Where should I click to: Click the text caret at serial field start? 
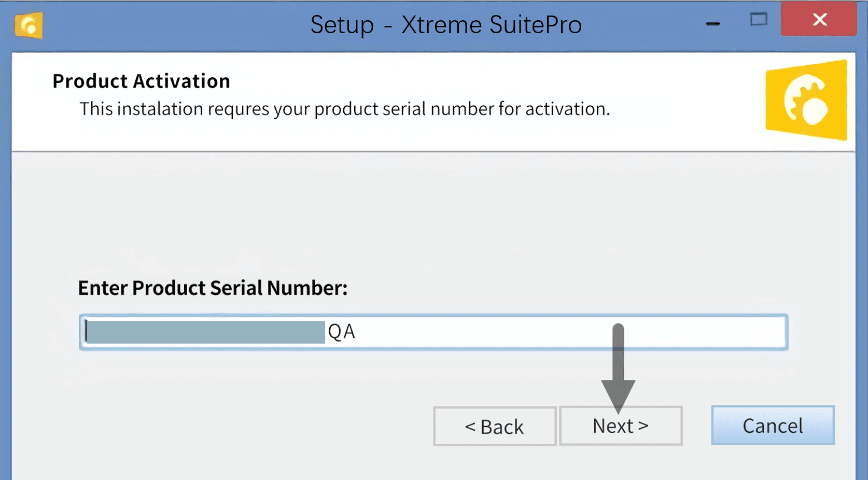point(86,332)
